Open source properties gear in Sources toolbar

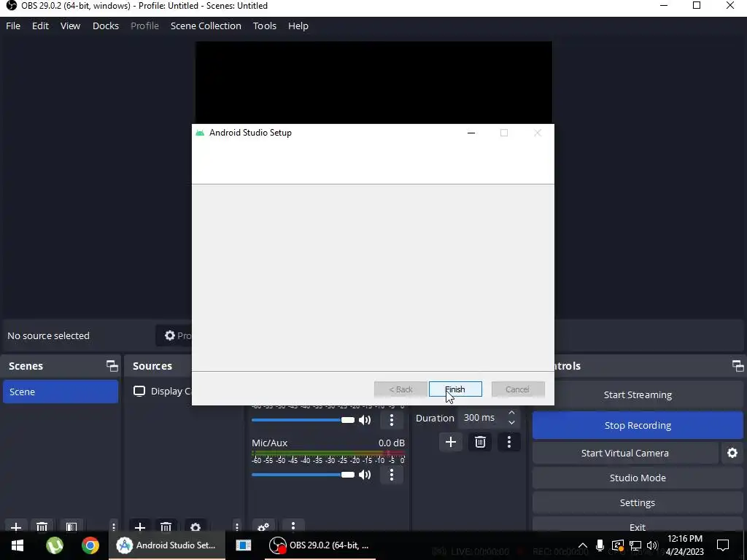[x=196, y=526]
